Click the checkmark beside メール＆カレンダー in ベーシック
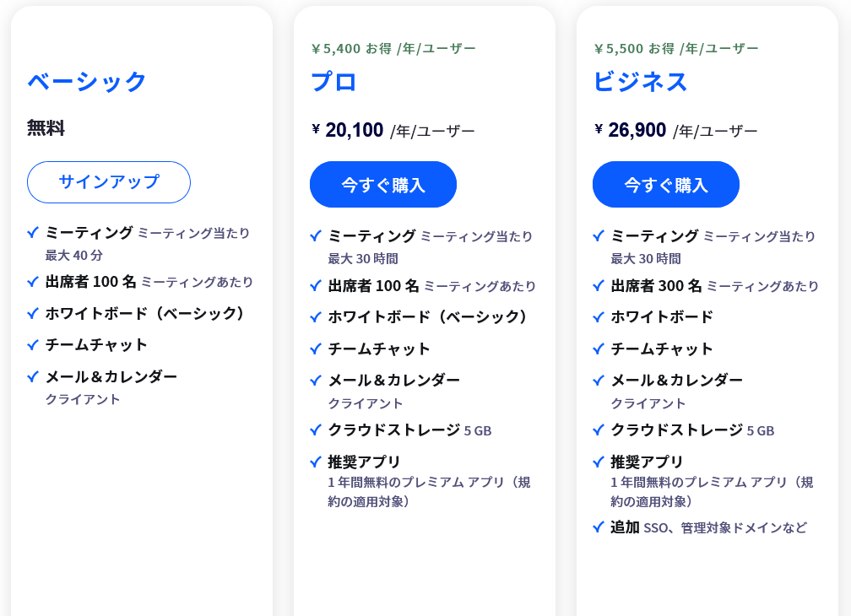 31,377
